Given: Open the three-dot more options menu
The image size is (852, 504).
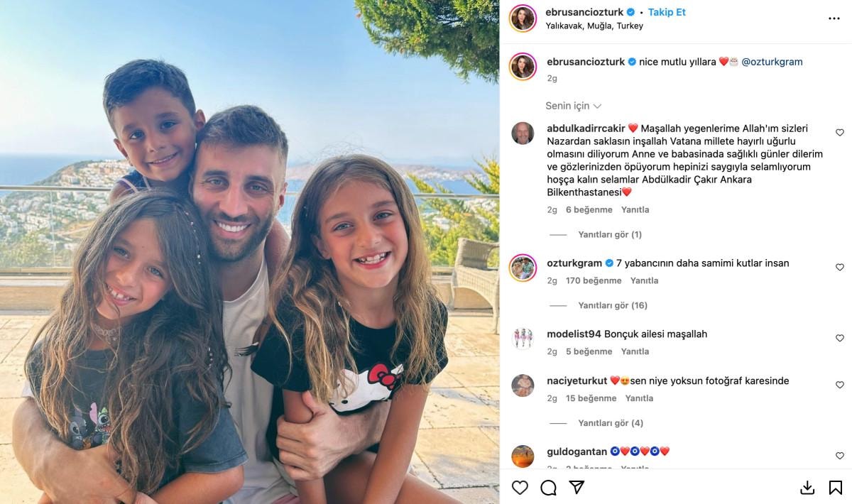Looking at the screenshot, I should 834,19.
